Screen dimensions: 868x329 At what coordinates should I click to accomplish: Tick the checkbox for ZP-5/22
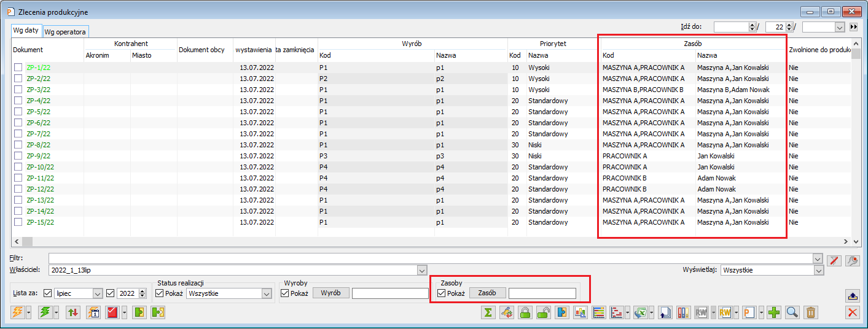coord(18,112)
